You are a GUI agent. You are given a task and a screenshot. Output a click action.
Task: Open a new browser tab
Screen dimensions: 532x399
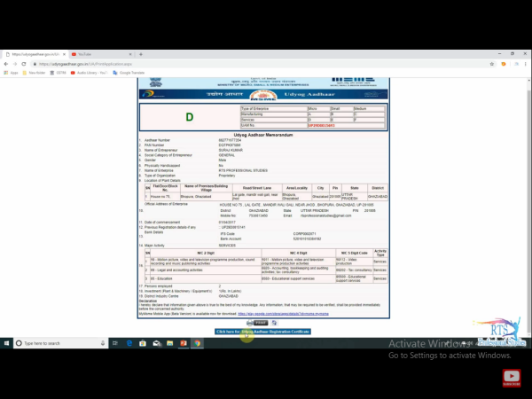140,53
